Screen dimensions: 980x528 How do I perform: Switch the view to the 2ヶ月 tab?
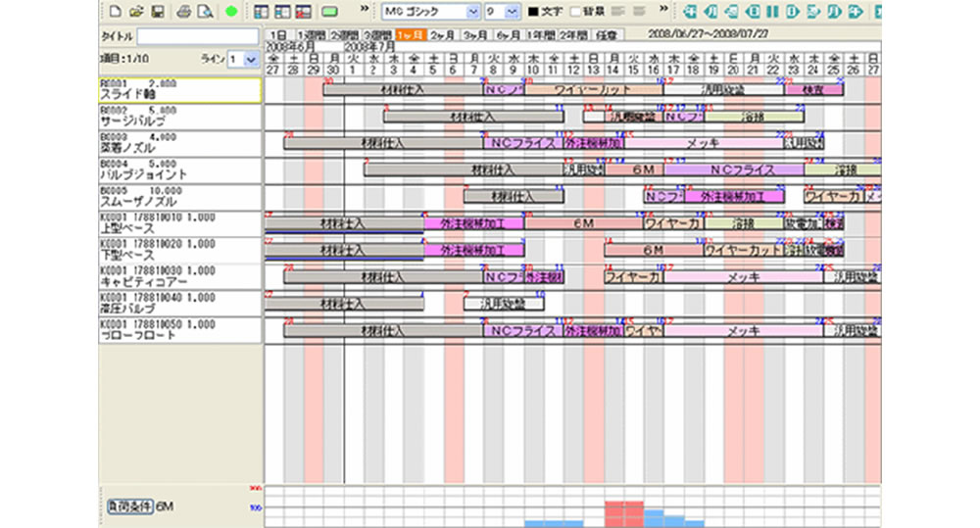pyautogui.click(x=443, y=35)
